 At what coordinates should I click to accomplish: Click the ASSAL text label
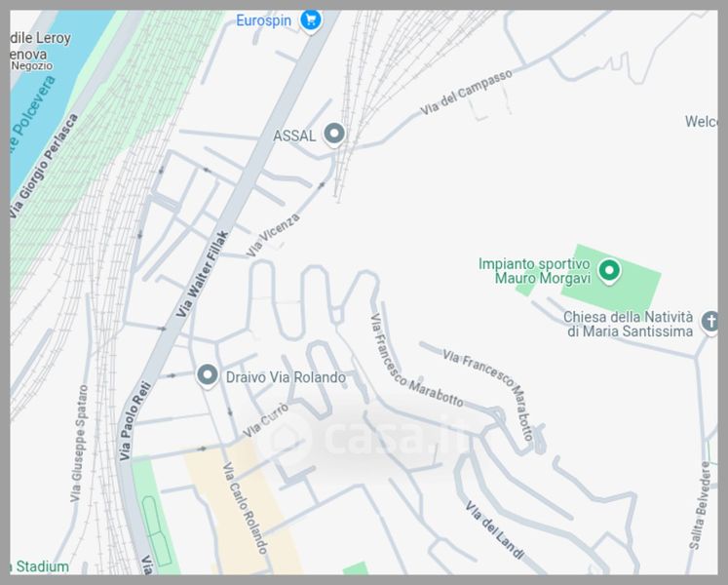pos(294,136)
